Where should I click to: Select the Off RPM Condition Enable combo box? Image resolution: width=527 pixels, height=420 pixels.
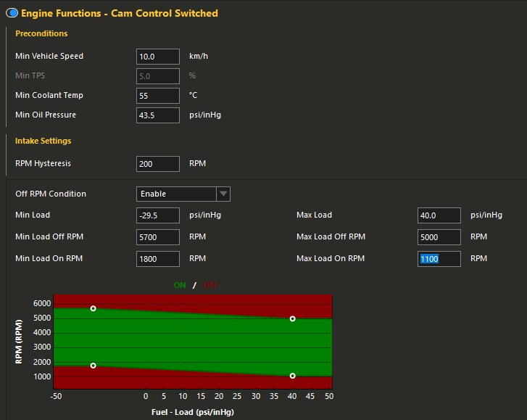pos(183,194)
